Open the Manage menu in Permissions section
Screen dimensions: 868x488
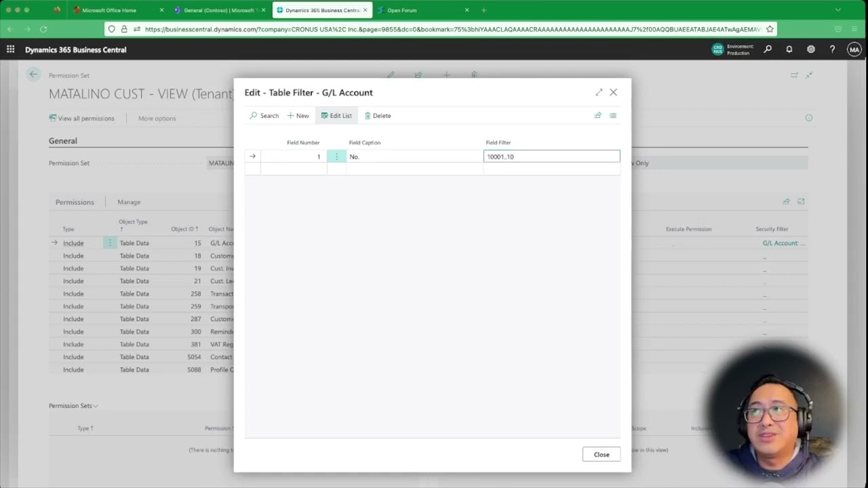(x=129, y=202)
